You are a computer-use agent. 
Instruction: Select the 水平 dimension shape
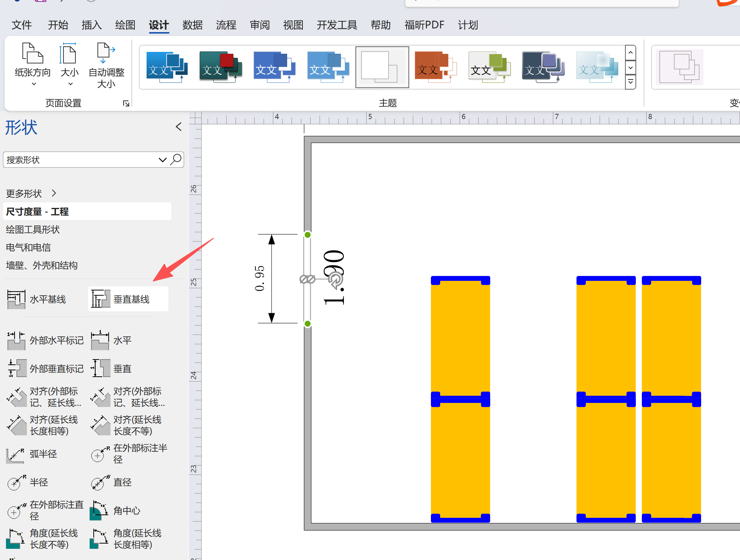[111, 340]
